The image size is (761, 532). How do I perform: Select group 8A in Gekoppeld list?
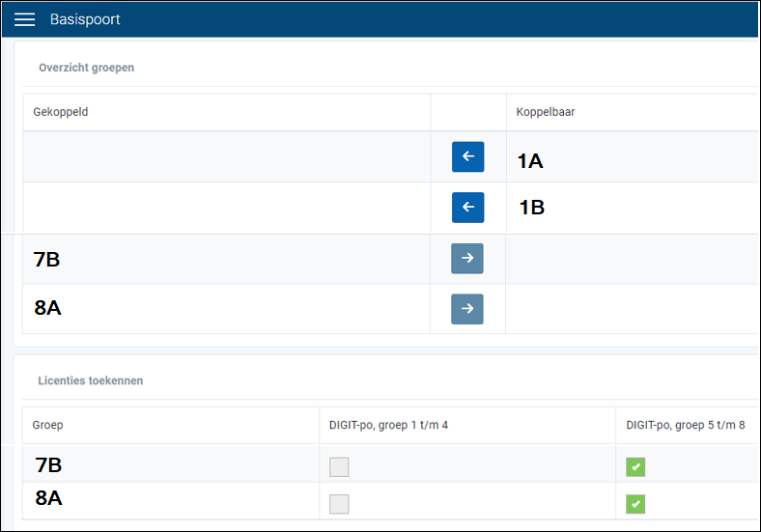point(47,309)
